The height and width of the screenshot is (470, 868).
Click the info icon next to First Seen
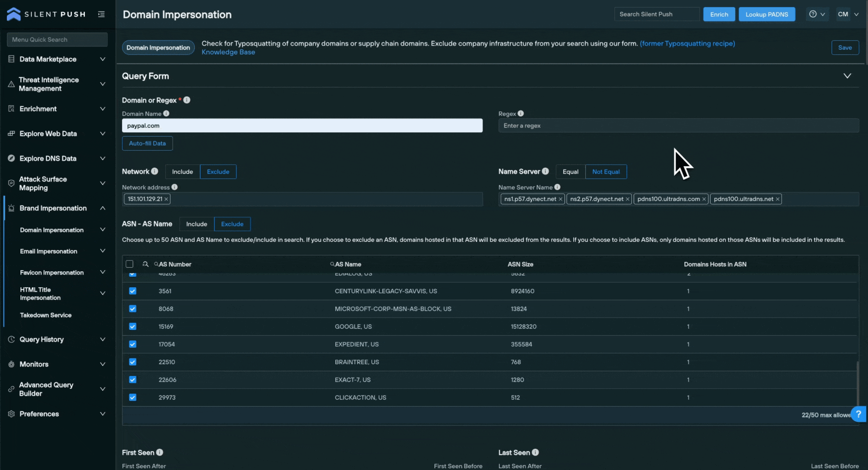[x=160, y=452]
